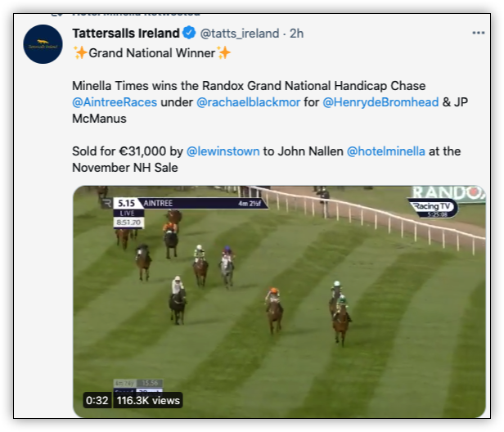The width and height of the screenshot is (504, 432).
Task: Open the @AintreeRaces mention
Action: [115, 102]
